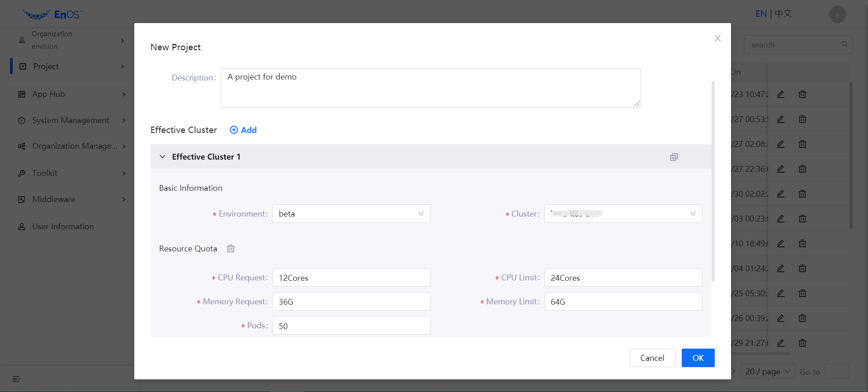868x392 pixels.
Task: Open the 20 / page pagination dropdown
Action: (768, 372)
